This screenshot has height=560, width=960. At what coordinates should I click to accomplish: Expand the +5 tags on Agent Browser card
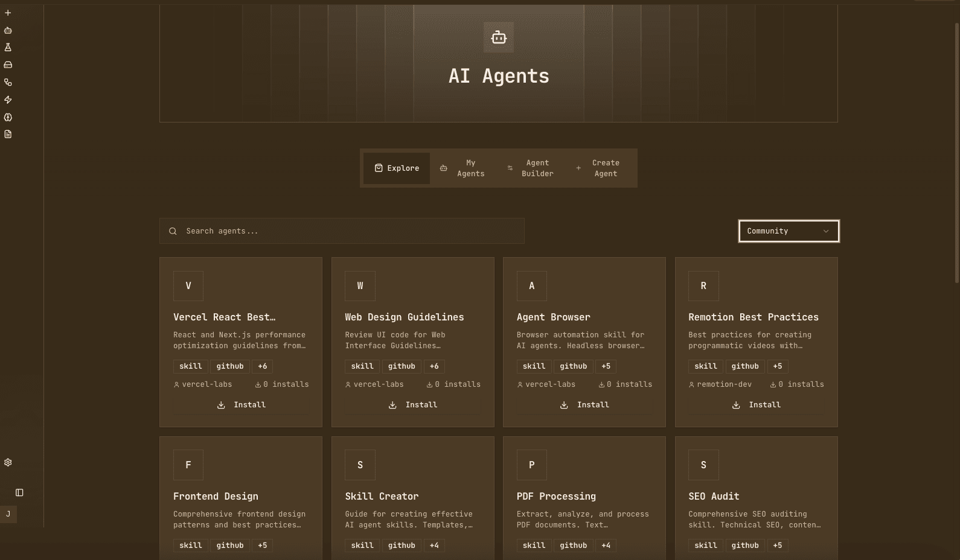click(606, 366)
